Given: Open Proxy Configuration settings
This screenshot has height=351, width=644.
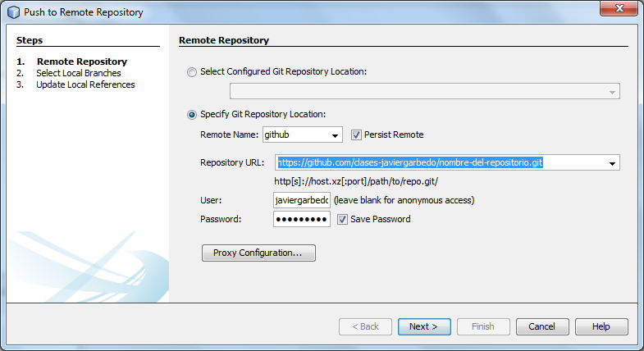Looking at the screenshot, I should pos(258,253).
